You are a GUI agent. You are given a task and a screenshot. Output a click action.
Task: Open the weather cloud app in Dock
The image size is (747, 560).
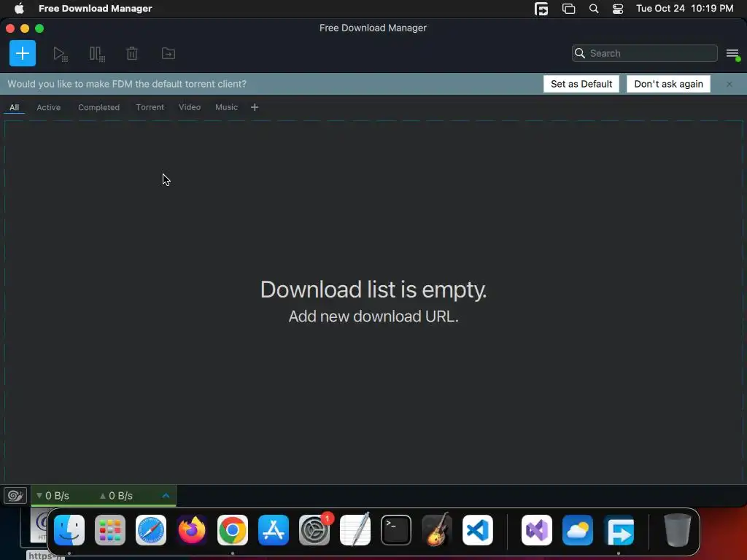[x=578, y=529]
